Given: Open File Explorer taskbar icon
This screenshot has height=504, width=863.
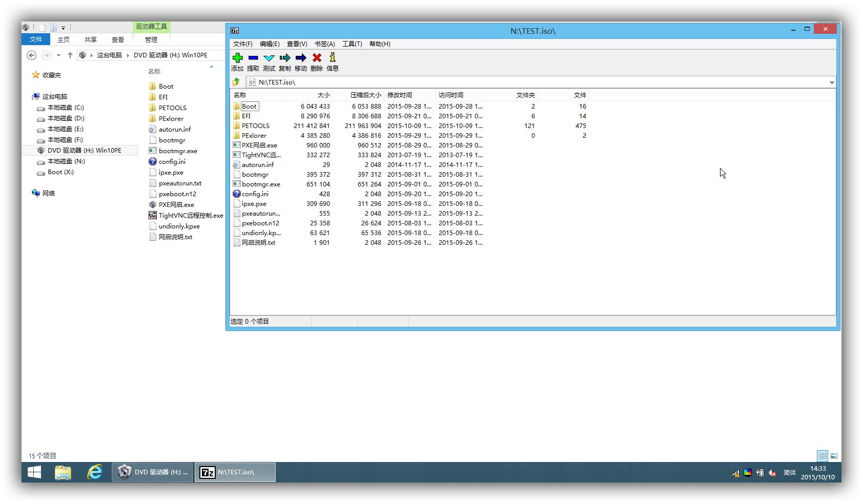Looking at the screenshot, I should [x=63, y=472].
